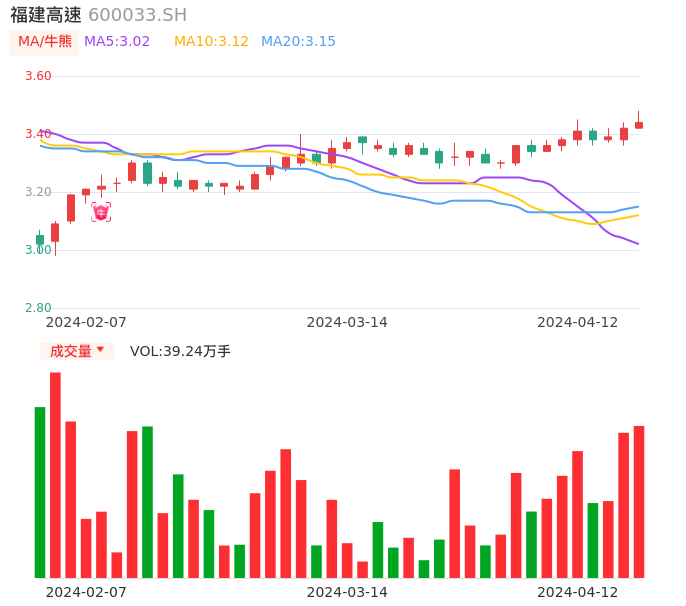Click the MA20:3.15 legend label
The width and height of the screenshot is (686, 606).
[x=298, y=42]
